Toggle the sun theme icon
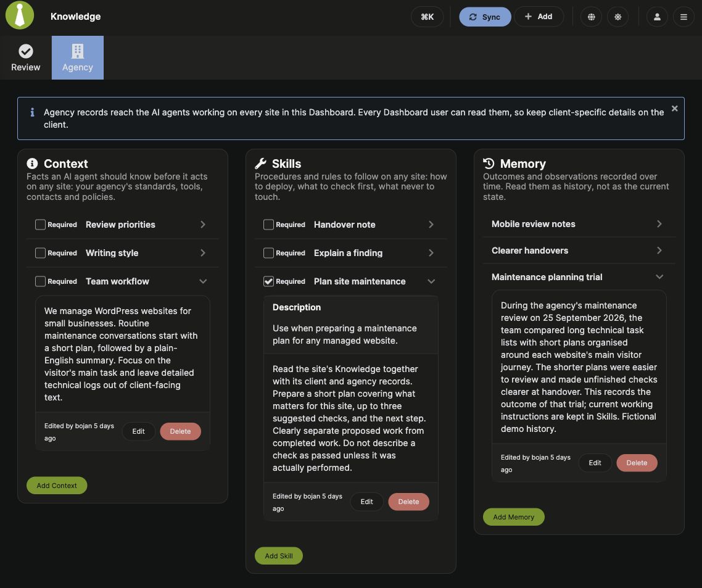702x588 pixels. (618, 17)
